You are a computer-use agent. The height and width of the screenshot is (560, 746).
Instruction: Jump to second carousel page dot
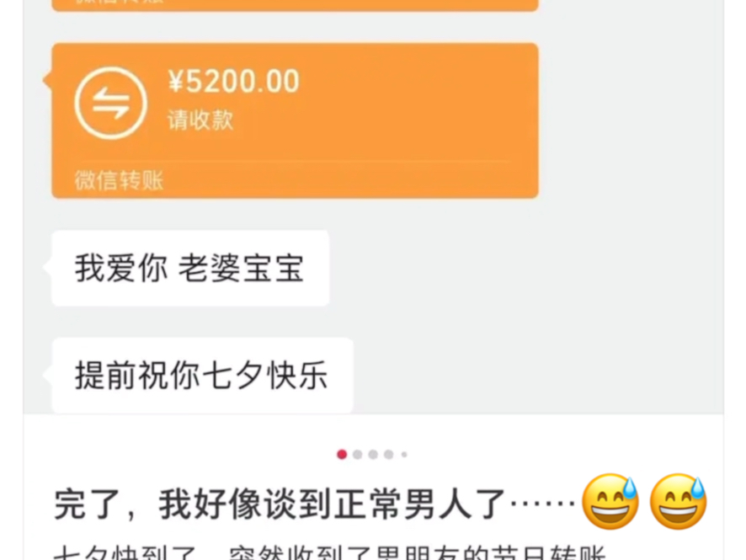point(358,455)
